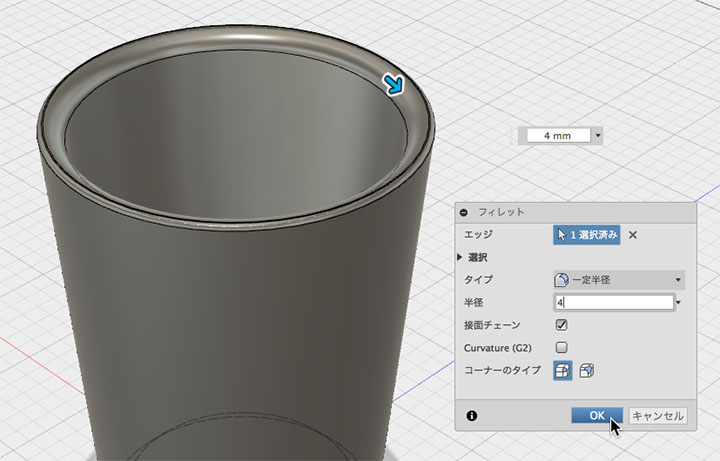Click the blue fillet radius arrow manipulator
The image size is (720, 461).
pos(394,85)
